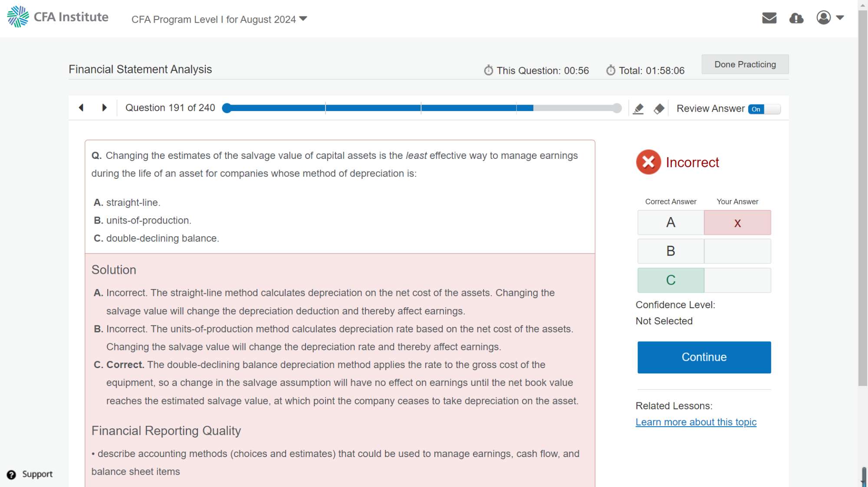
Task: Click the Done Practicing button
Action: click(745, 64)
